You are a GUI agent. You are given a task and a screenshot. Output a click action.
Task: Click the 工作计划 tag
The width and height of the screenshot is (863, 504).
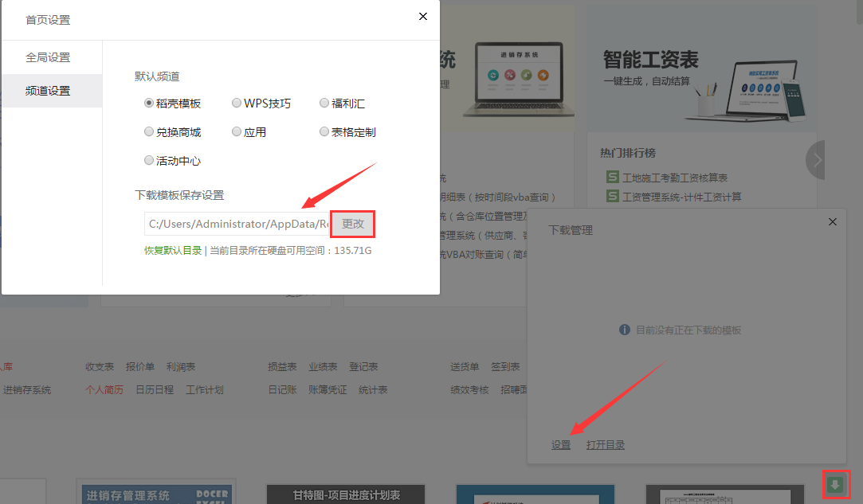(x=204, y=389)
